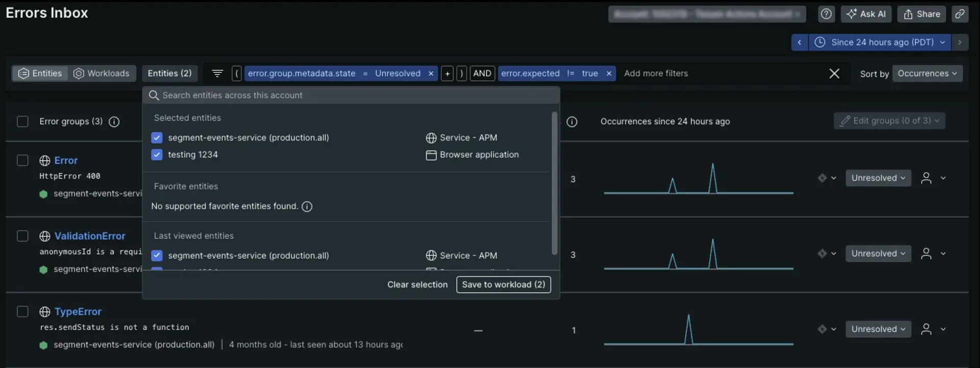Switch to the Workloads tab
Screen dimensions: 980x368
click(102, 73)
